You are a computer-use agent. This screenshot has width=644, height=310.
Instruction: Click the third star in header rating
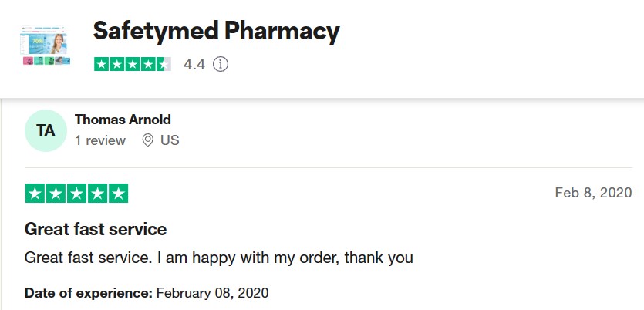pos(132,65)
